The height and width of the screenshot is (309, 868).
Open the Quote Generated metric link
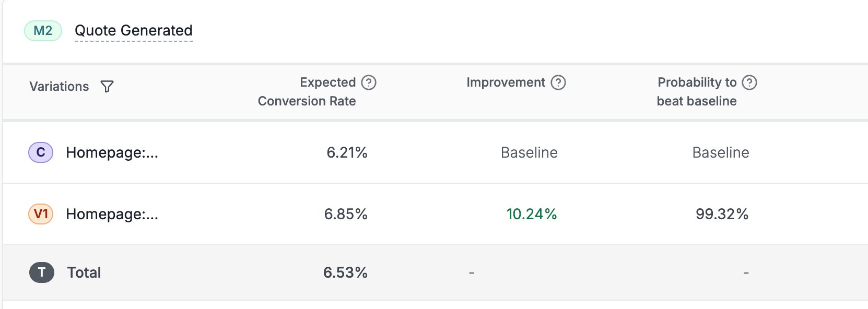pos(134,31)
